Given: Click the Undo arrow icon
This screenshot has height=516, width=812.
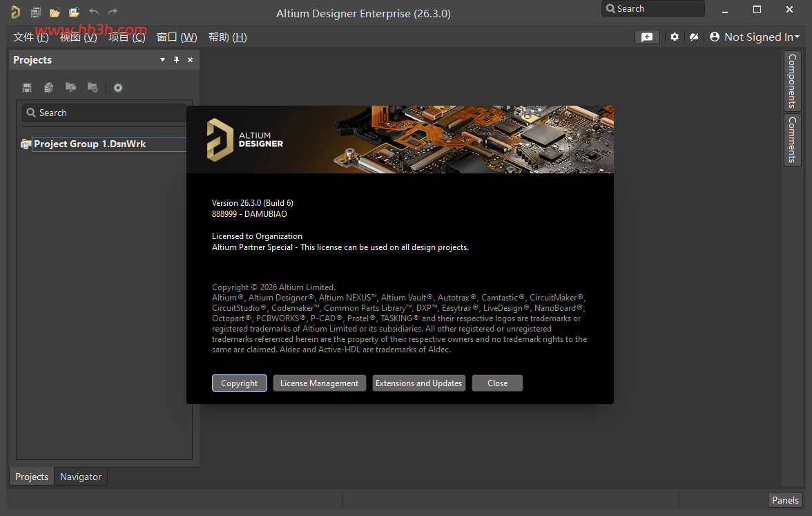Looking at the screenshot, I should [94, 11].
